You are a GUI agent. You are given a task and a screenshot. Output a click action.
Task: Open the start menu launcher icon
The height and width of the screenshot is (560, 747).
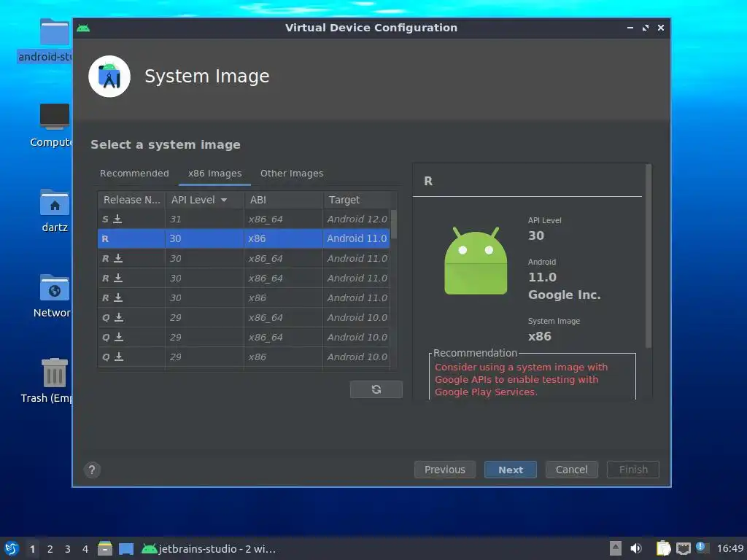pyautogui.click(x=12, y=548)
